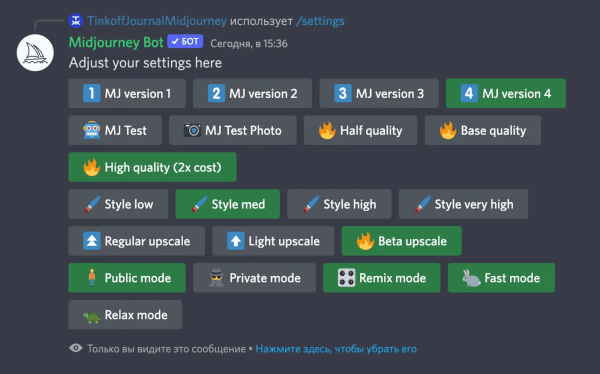Click the /settings command link

(x=320, y=21)
